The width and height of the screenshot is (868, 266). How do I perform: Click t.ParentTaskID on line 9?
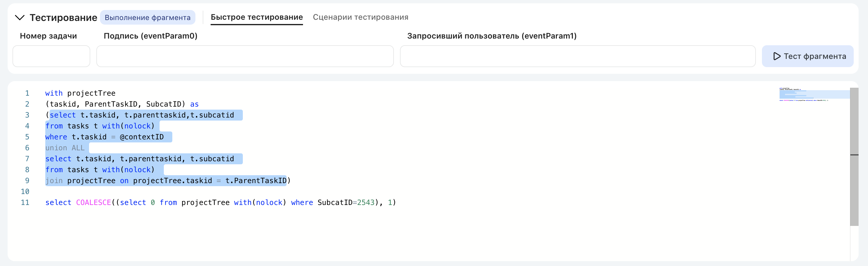pos(256,181)
